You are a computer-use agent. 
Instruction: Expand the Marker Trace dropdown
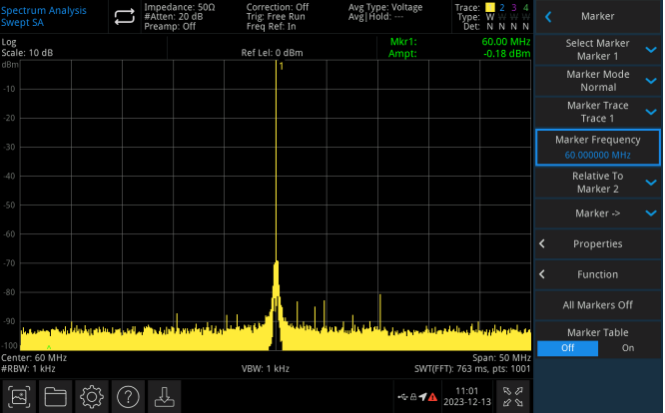click(x=598, y=112)
